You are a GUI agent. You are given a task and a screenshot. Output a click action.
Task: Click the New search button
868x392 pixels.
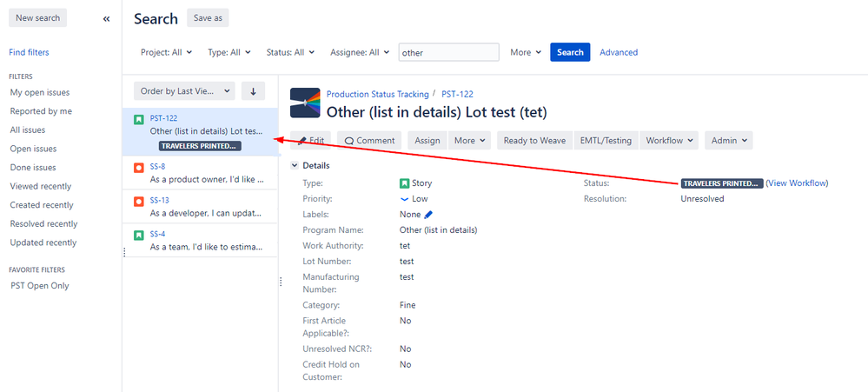coord(37,17)
